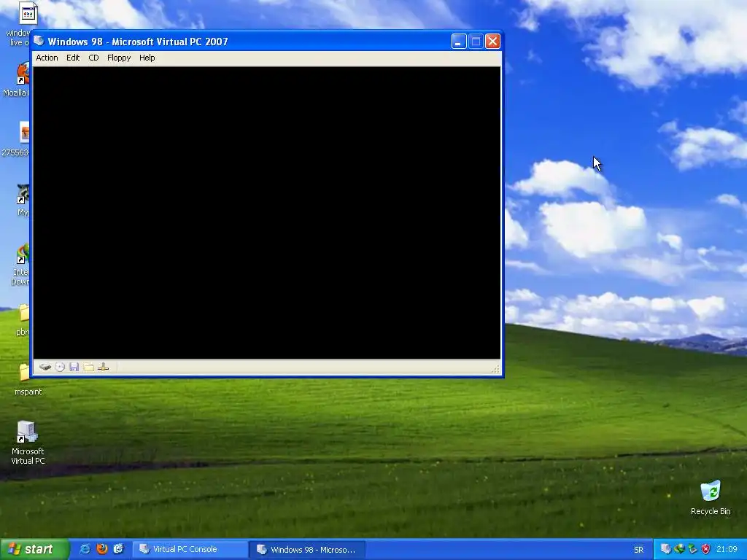Select the mspaint desktop folder
The height and width of the screenshot is (560, 747).
click(28, 379)
